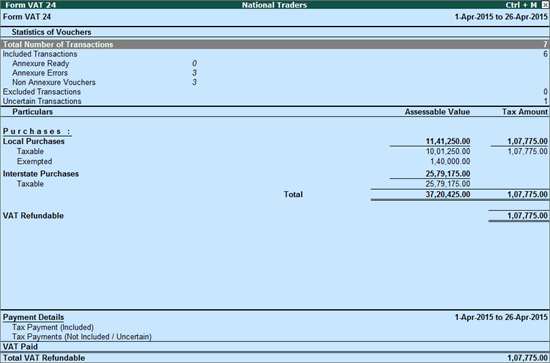550x363 pixels.
Task: Select the Exempted purchases line
Action: click(34, 161)
